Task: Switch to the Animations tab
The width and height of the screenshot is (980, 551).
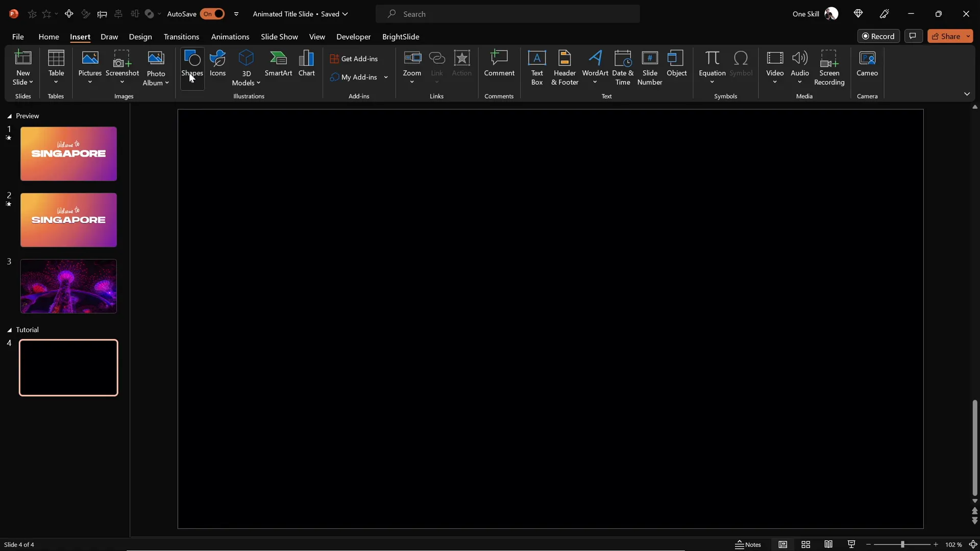Action: pyautogui.click(x=231, y=37)
